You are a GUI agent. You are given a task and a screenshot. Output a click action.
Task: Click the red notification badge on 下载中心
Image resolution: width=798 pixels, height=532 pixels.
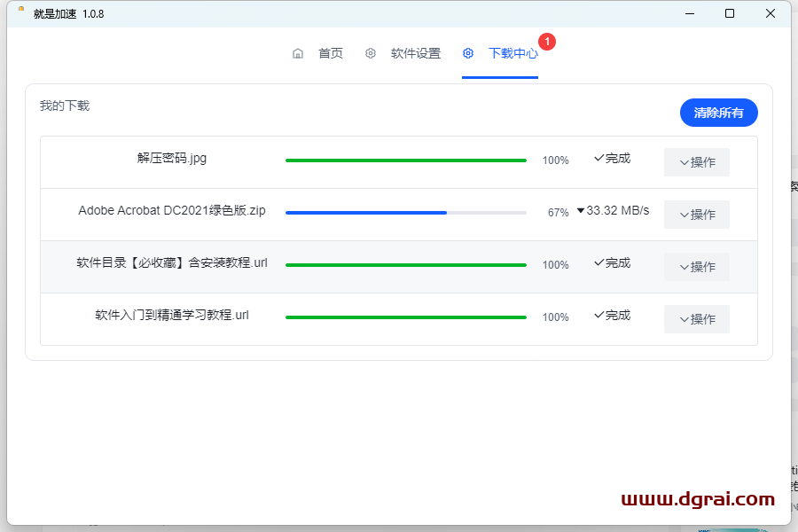[x=547, y=42]
